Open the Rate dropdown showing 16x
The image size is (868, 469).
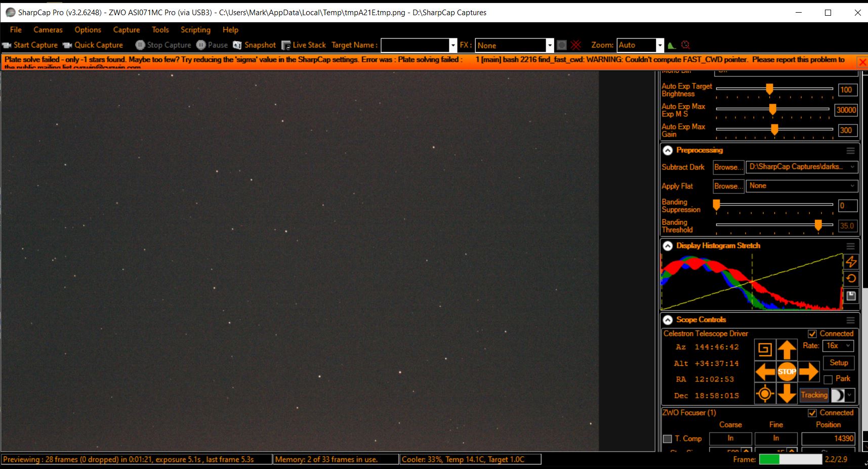[838, 346]
